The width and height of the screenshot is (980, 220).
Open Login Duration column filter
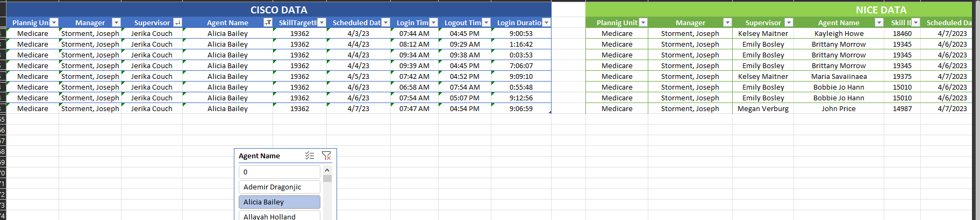(546, 23)
